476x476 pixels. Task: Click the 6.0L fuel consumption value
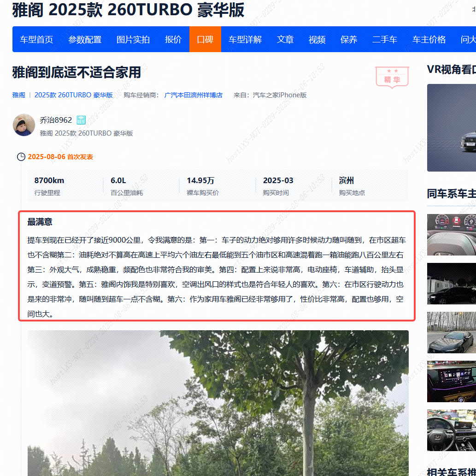[x=118, y=180]
